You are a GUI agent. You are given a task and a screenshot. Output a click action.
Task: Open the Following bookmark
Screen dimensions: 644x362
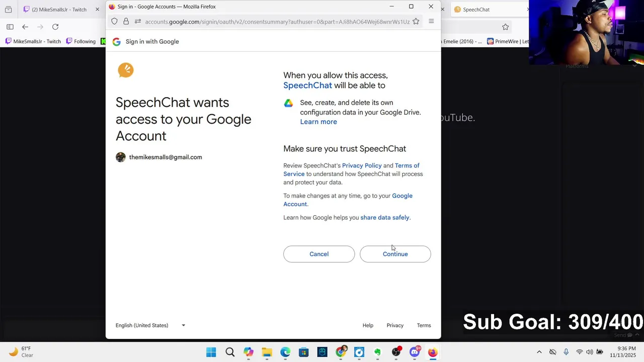tap(80, 41)
